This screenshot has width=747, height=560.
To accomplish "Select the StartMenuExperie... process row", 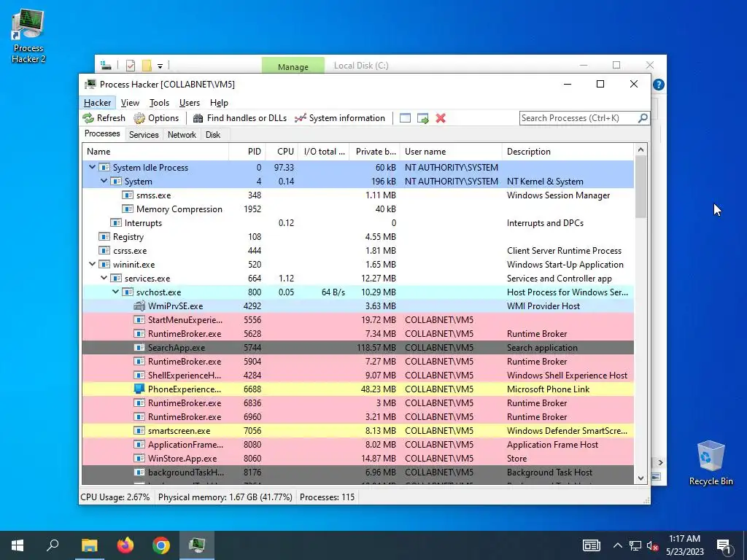I will click(x=357, y=320).
